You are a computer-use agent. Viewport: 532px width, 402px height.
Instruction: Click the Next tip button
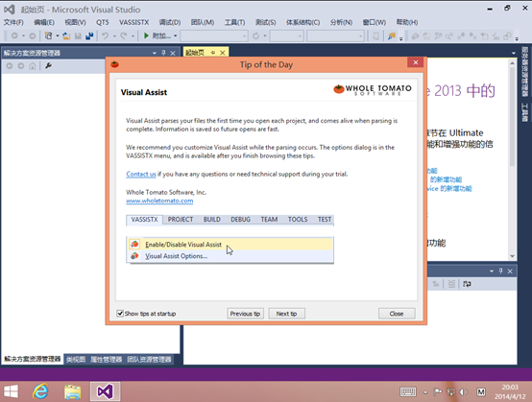[287, 314]
